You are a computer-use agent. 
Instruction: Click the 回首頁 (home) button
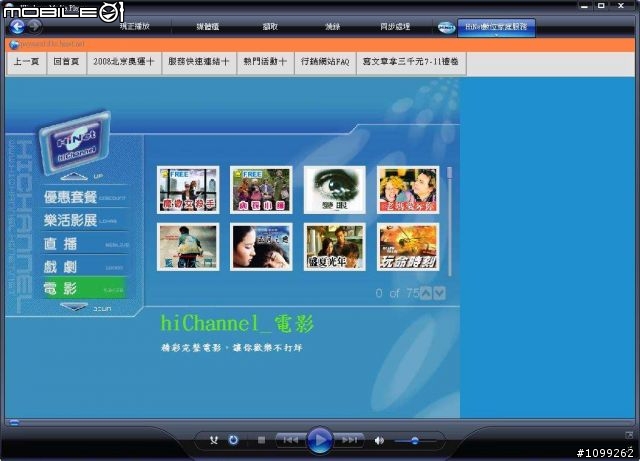tap(67, 62)
